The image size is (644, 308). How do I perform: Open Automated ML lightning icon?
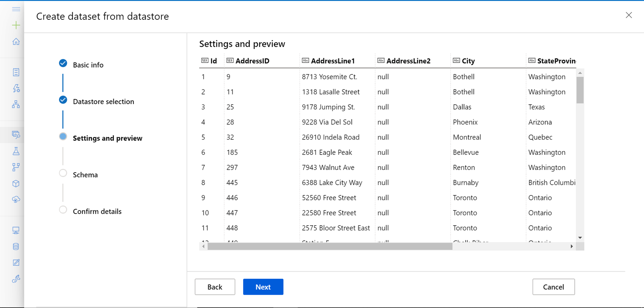tap(16, 88)
